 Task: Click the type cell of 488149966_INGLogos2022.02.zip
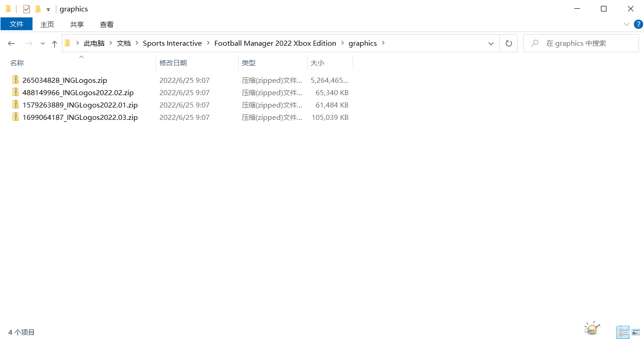pos(272,92)
